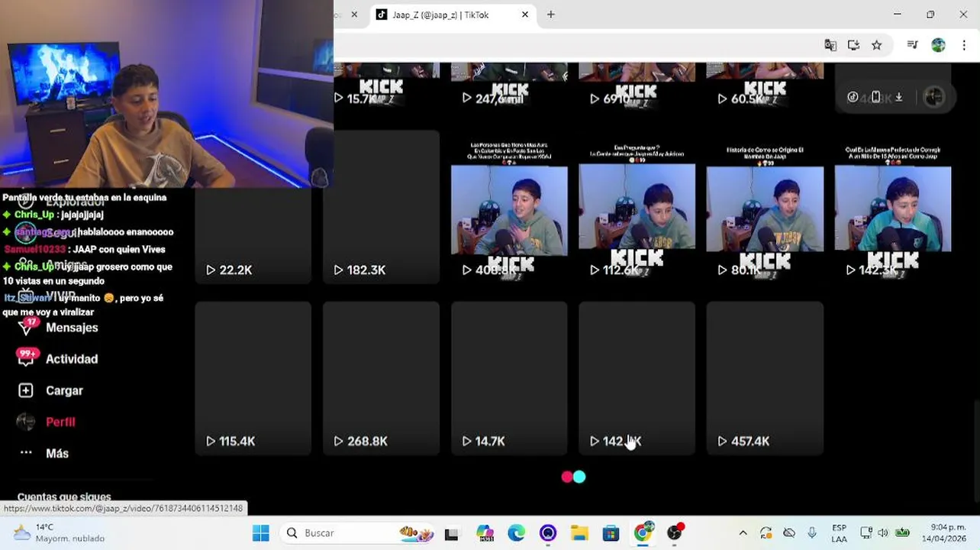This screenshot has width=980, height=550.
Task: Click the Cargar plus icon
Action: pos(26,390)
